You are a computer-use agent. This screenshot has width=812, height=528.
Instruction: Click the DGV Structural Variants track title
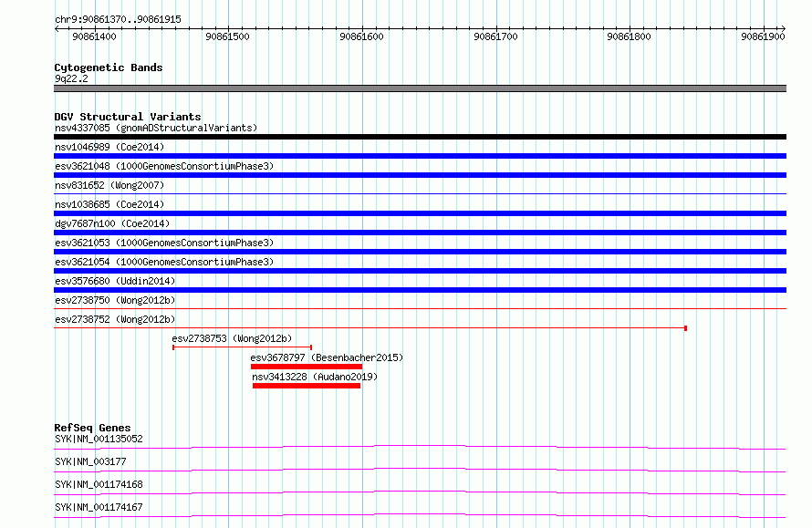(x=128, y=117)
